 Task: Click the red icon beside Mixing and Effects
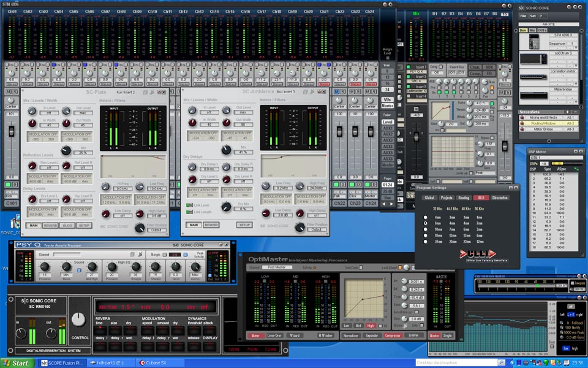(522, 118)
